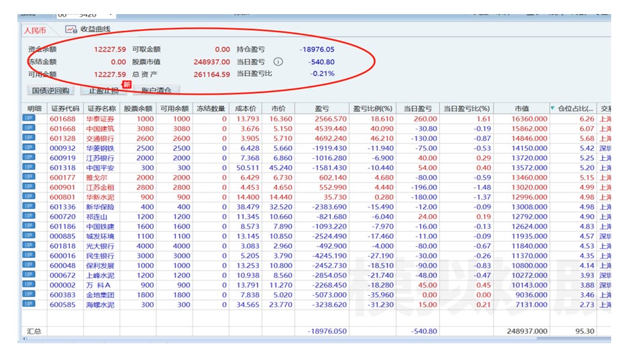This screenshot has width=644, height=362.
Task: Select stock code 600177 雅戈尔
Action: coord(65,178)
